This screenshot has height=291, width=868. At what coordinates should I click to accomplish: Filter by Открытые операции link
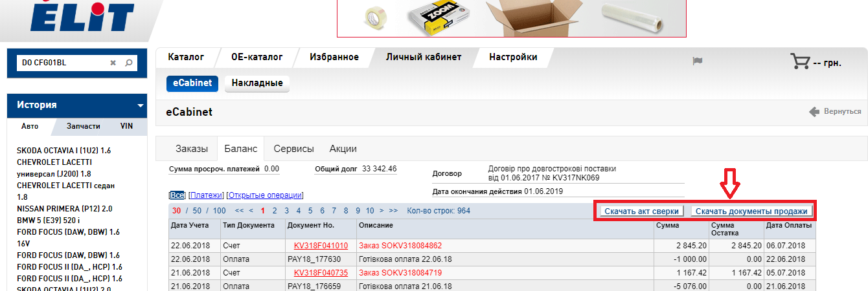[265, 195]
